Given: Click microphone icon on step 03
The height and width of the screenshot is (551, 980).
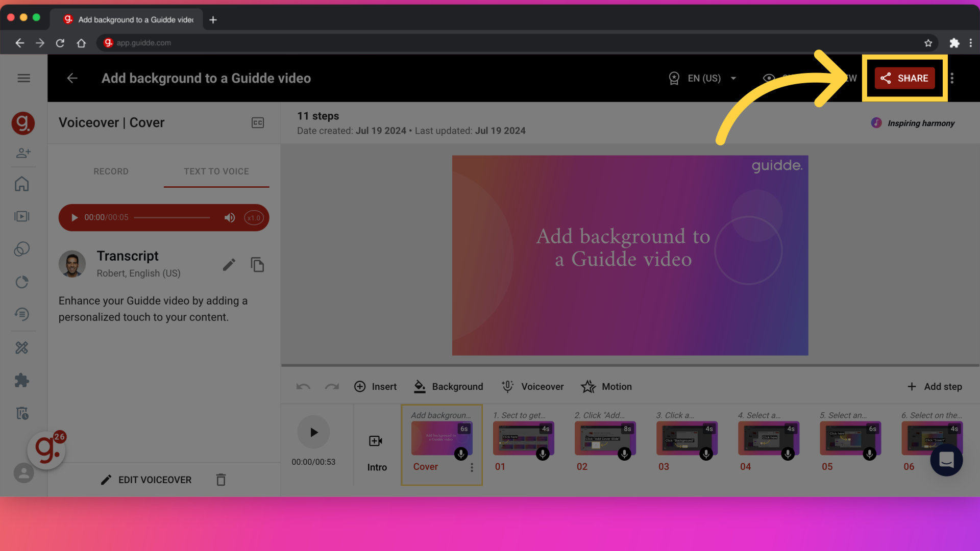Looking at the screenshot, I should pos(706,454).
